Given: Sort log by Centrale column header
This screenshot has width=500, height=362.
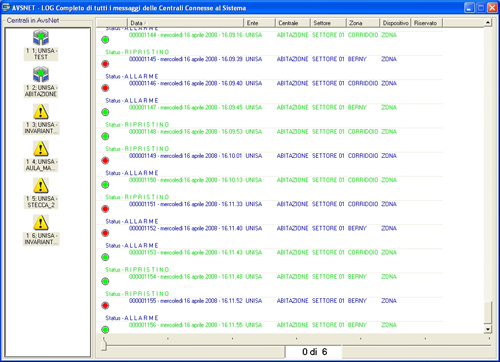Looking at the screenshot, I should [x=293, y=23].
